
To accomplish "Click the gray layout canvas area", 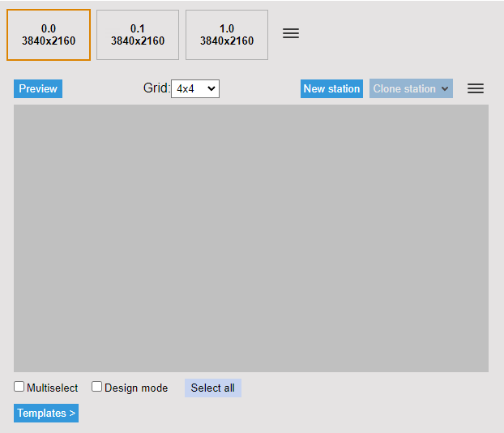I will [x=251, y=238].
